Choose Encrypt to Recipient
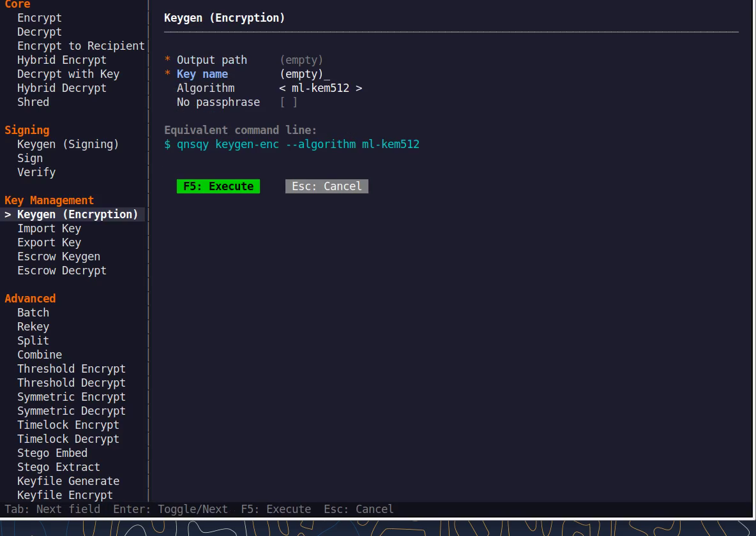Screen dimensions: 756x536 (81, 46)
